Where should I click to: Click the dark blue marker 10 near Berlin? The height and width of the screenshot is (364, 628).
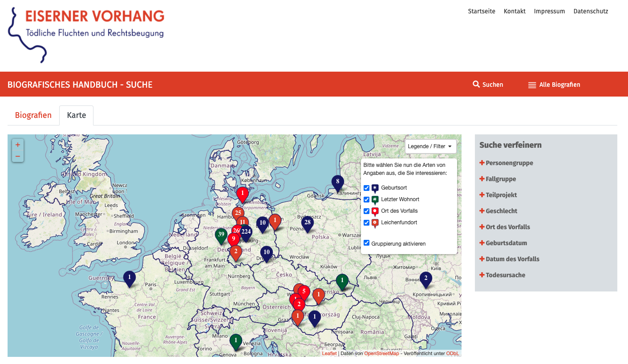(x=263, y=224)
